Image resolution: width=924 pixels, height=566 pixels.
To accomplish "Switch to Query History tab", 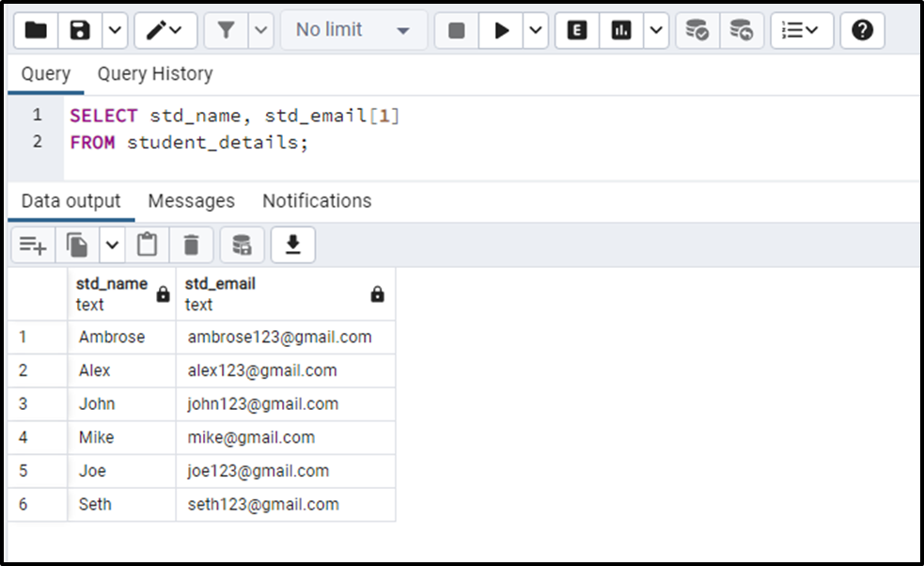I will click(155, 73).
